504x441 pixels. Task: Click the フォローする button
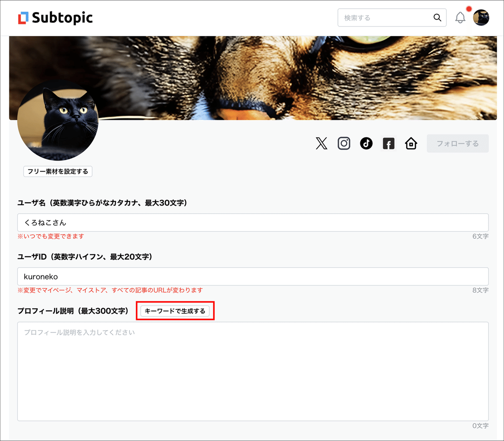(457, 143)
